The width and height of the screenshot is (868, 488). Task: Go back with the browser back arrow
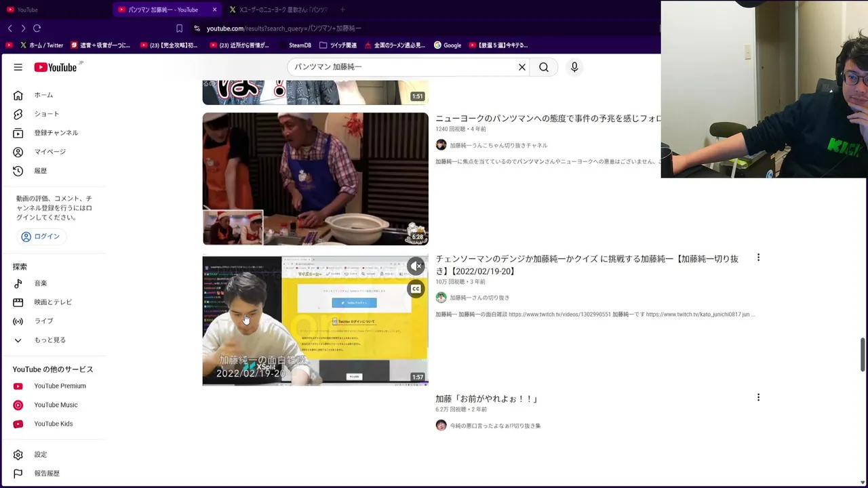[x=9, y=28]
